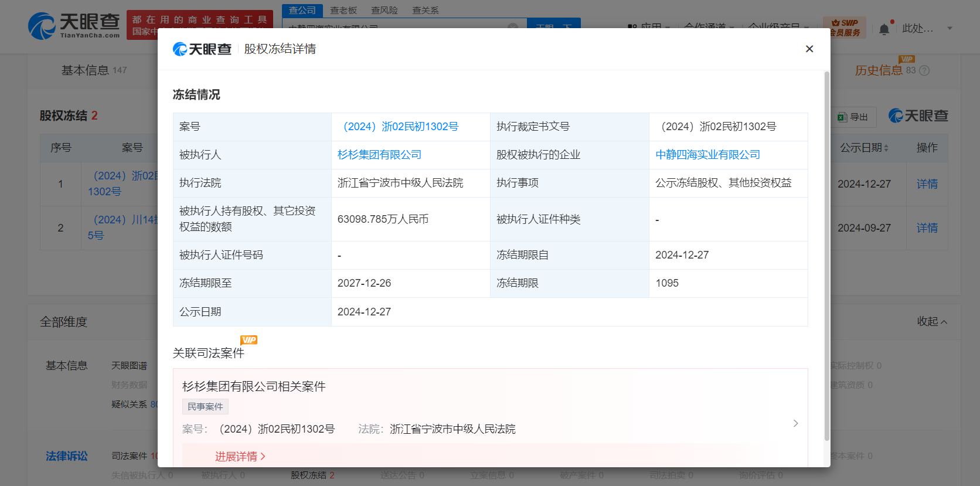The height and width of the screenshot is (486, 980).
Task: Open the 基本信息 147 tab
Action: click(x=94, y=70)
